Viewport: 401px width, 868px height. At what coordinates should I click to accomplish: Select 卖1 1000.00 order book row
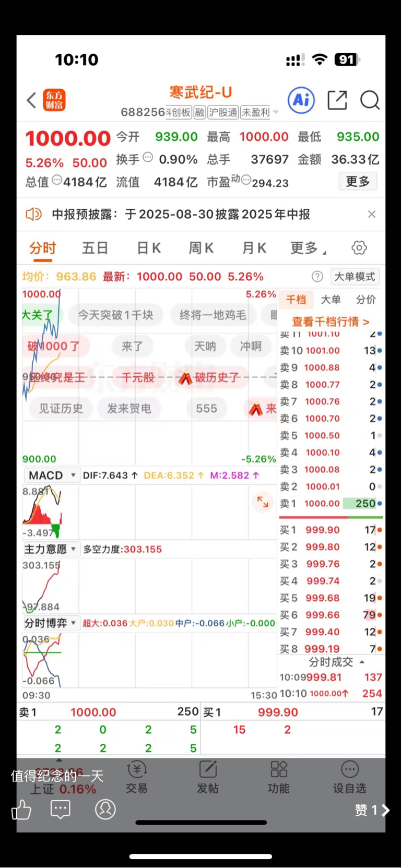pos(331,504)
